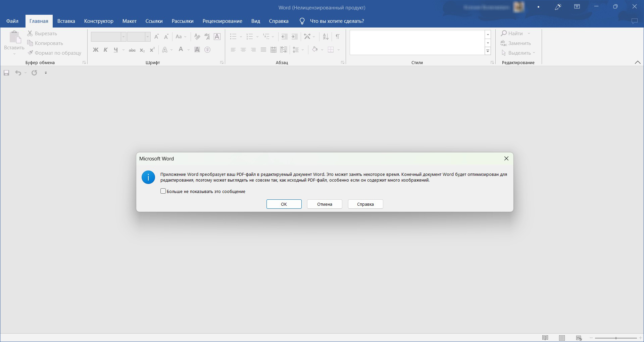Open the Шрифт group dialog launcher
The image size is (644, 342).
222,63
